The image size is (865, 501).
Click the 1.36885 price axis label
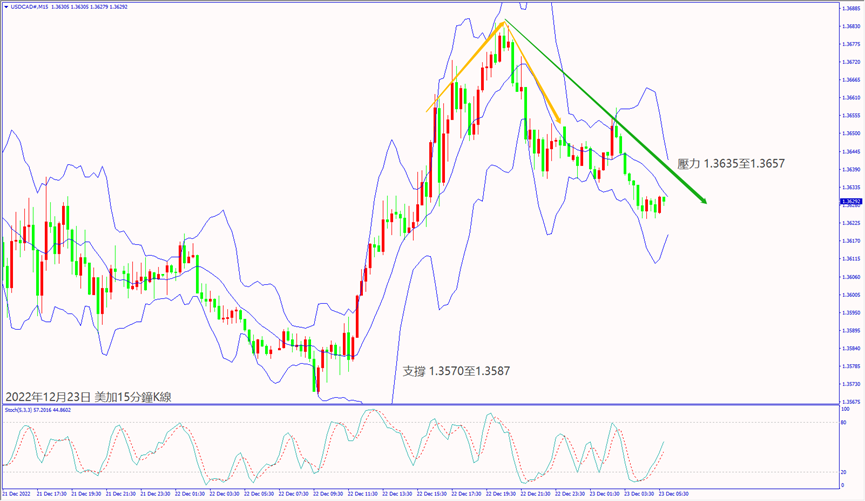click(x=852, y=8)
